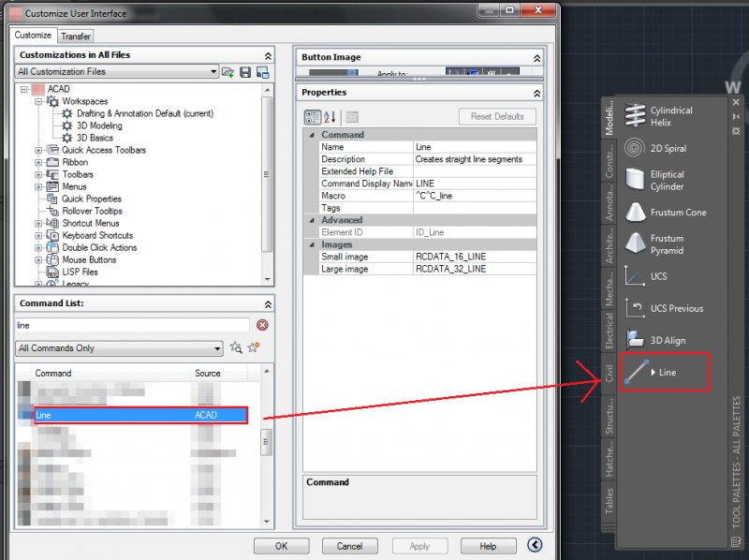Screen dimensions: 749x560
Task: Collapse the Command List panel
Action: click(268, 304)
